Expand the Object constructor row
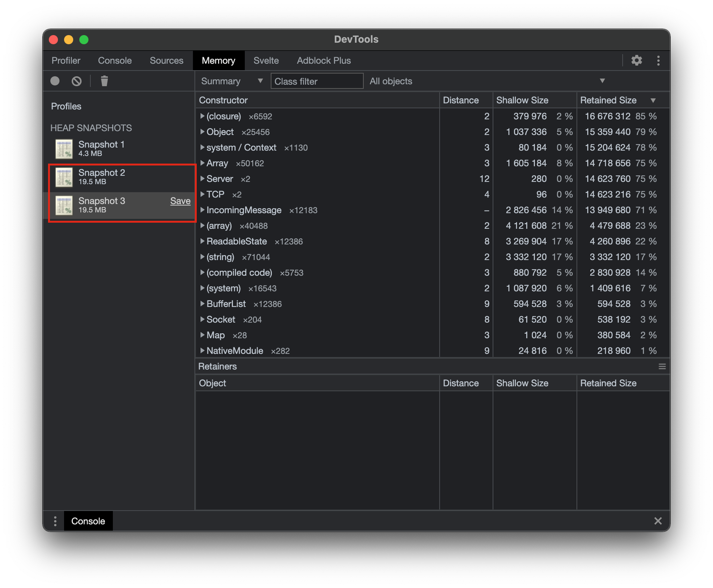713x588 pixels. pos(202,132)
